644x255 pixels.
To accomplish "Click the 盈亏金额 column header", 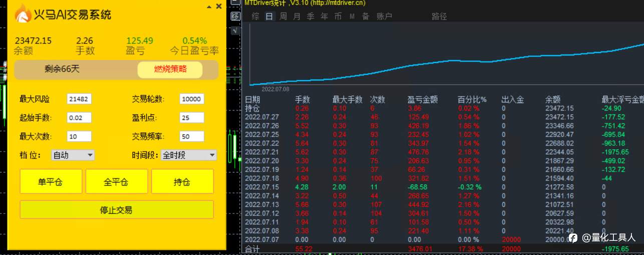I will click(423, 100).
